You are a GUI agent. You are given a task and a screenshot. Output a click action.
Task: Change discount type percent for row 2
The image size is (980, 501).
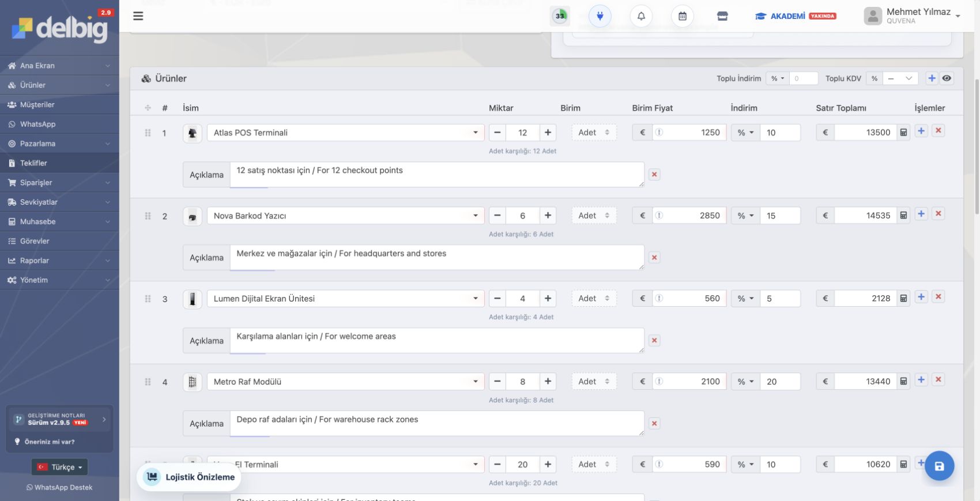(x=745, y=216)
